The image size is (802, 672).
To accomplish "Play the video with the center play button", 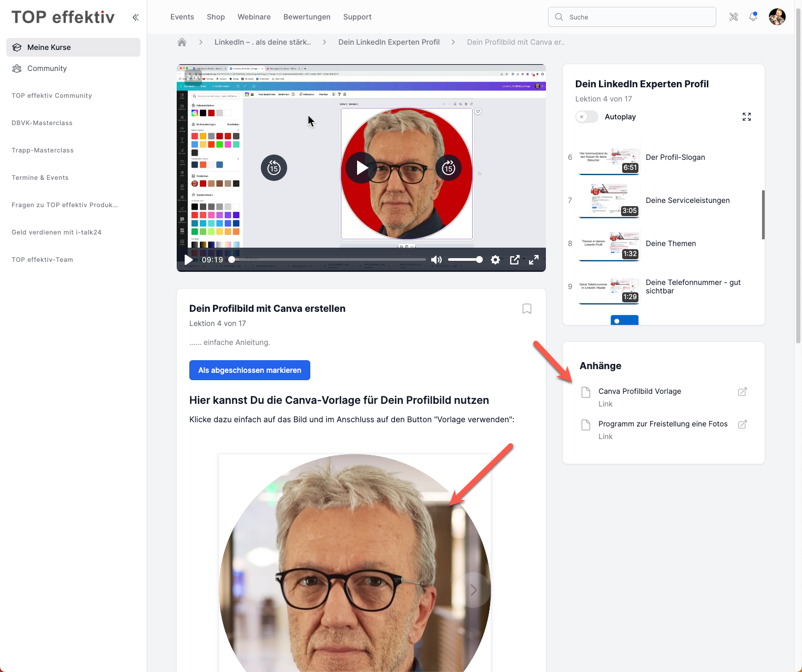I will (361, 168).
